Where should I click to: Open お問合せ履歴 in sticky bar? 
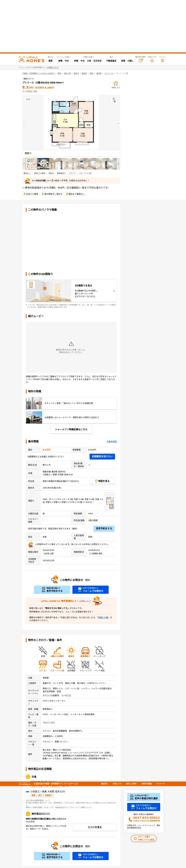[x=146, y=784]
